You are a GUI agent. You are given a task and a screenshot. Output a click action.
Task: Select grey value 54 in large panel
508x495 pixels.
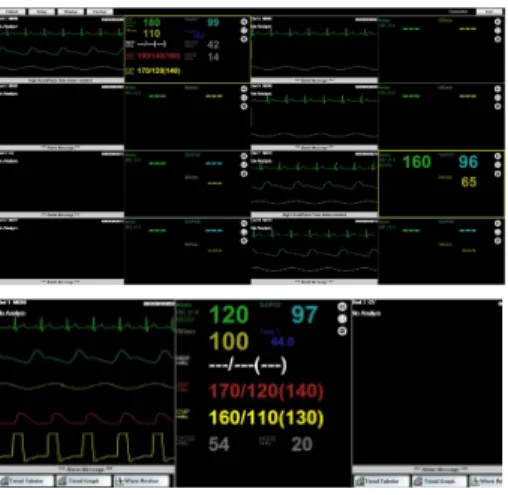pos(219,444)
